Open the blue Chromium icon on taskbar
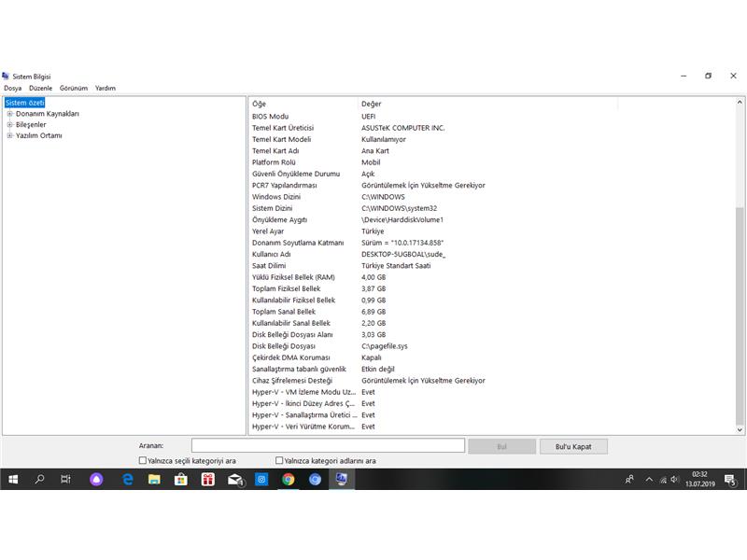The width and height of the screenshot is (747, 560). [315, 479]
